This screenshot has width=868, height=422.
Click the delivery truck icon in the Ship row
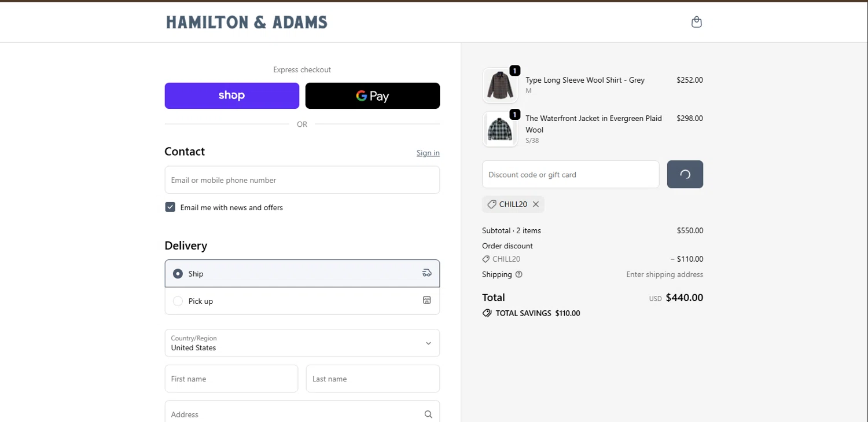coord(427,273)
